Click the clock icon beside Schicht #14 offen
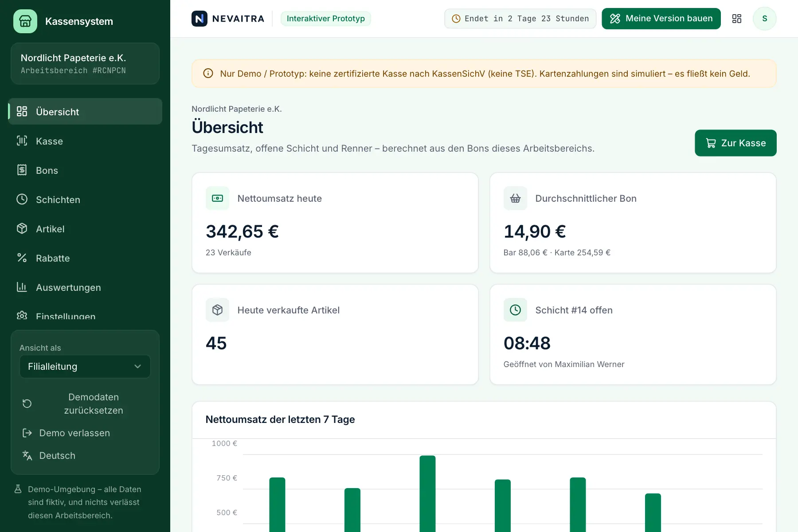The height and width of the screenshot is (532, 798). click(515, 310)
